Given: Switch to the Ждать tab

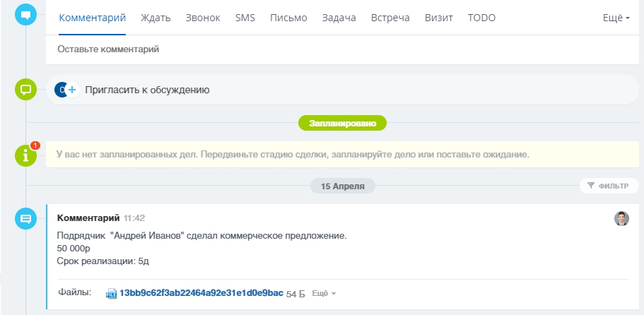Looking at the screenshot, I should [x=156, y=18].
